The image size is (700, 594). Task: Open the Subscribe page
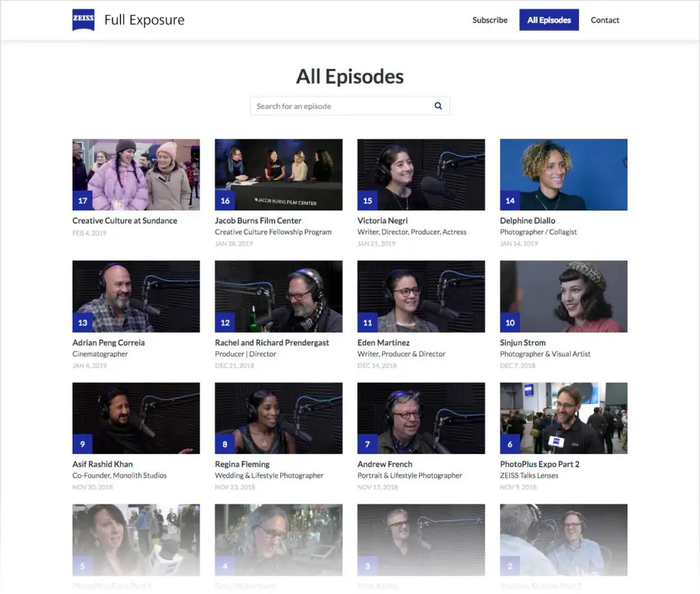click(x=489, y=21)
